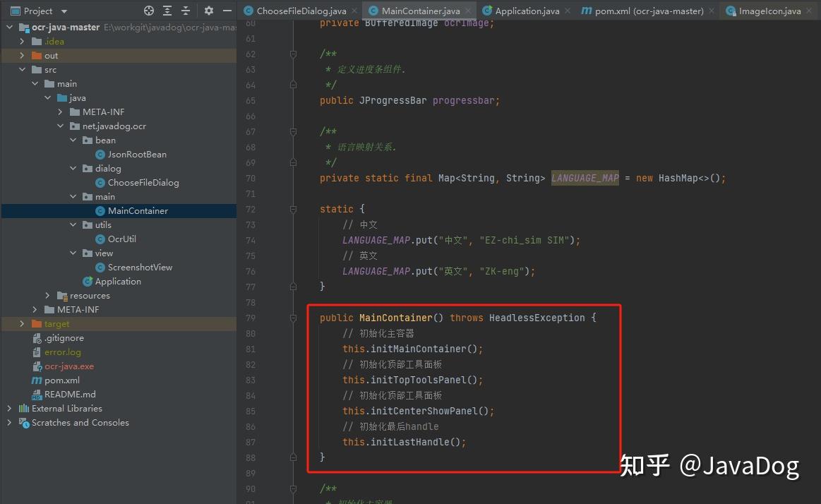Image resolution: width=821 pixels, height=504 pixels.
Task: Click the ocr-java.exe file icon
Action: [37, 366]
